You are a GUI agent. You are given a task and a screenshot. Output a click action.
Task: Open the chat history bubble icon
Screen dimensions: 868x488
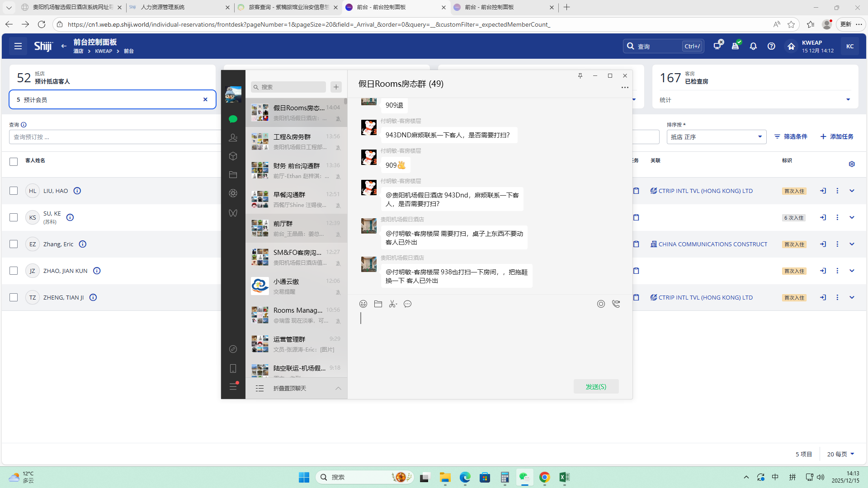coord(408,304)
